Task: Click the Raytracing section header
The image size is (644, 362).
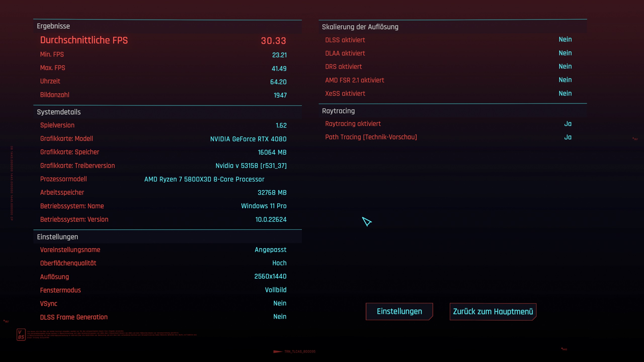Action: click(x=338, y=111)
